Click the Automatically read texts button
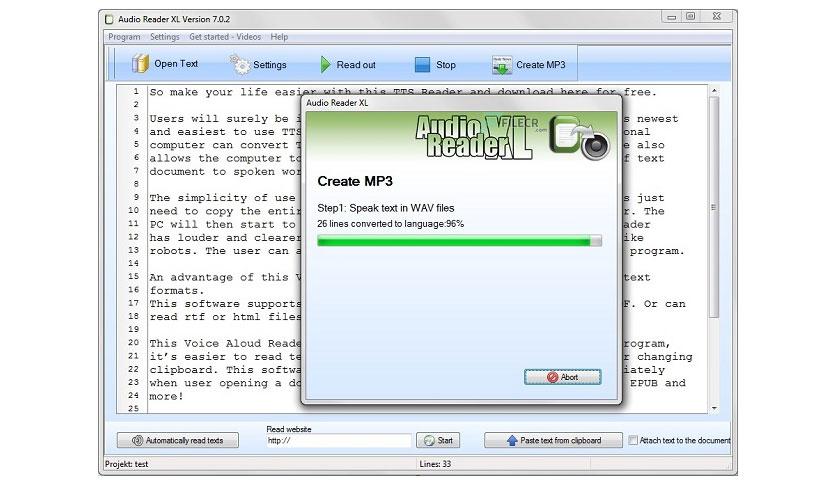The width and height of the screenshot is (836, 484). [178, 440]
